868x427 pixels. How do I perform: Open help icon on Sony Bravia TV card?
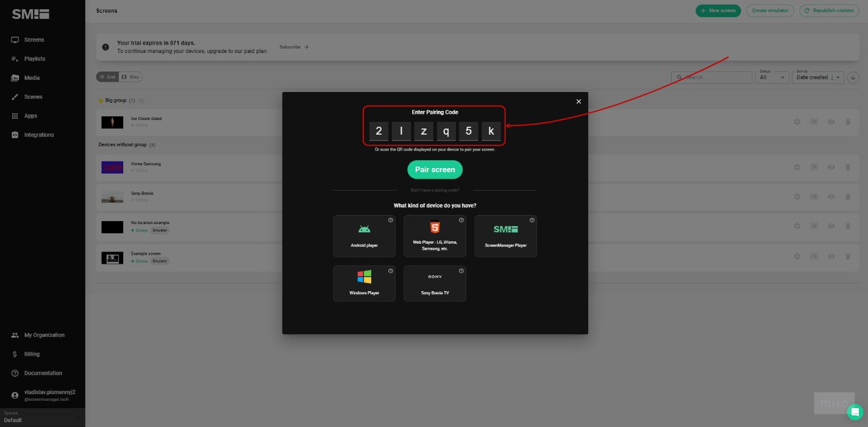tap(461, 270)
